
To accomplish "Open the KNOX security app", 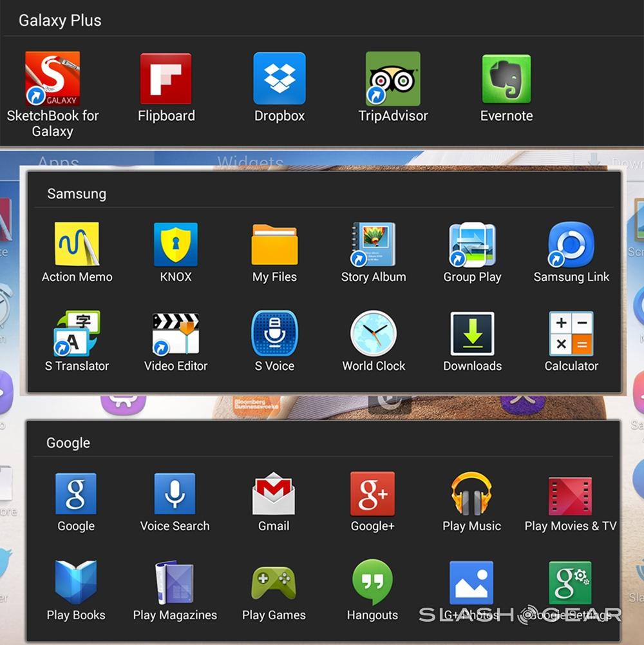I will click(176, 244).
